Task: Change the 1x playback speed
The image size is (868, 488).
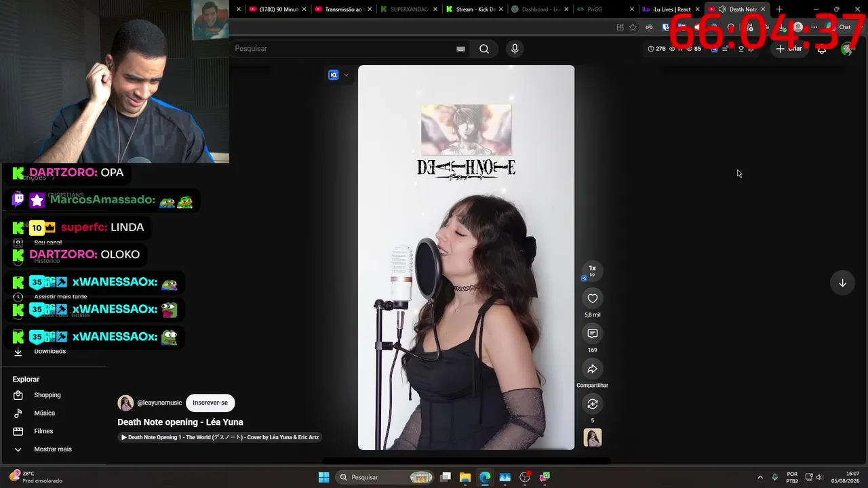Action: click(592, 270)
